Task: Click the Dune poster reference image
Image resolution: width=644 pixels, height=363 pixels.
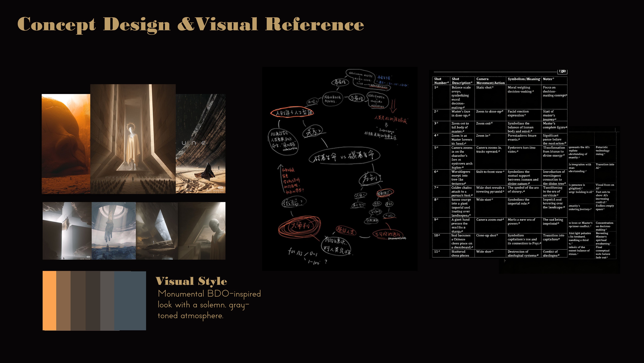Action: point(200,144)
